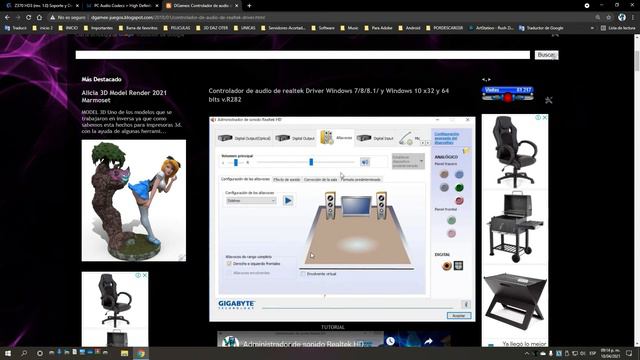This screenshot has width=640, height=360.
Task: Toggle the bright green rear panel jack
Action: coord(459,188)
